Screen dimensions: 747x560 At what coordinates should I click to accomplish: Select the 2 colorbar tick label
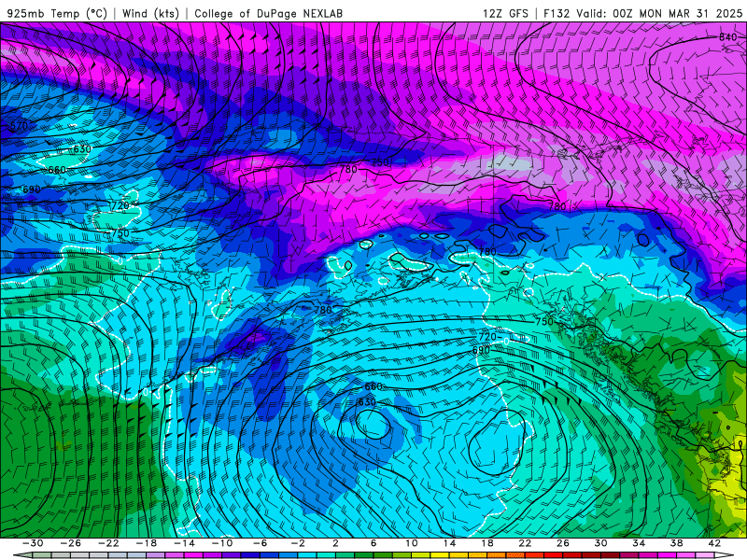click(335, 543)
